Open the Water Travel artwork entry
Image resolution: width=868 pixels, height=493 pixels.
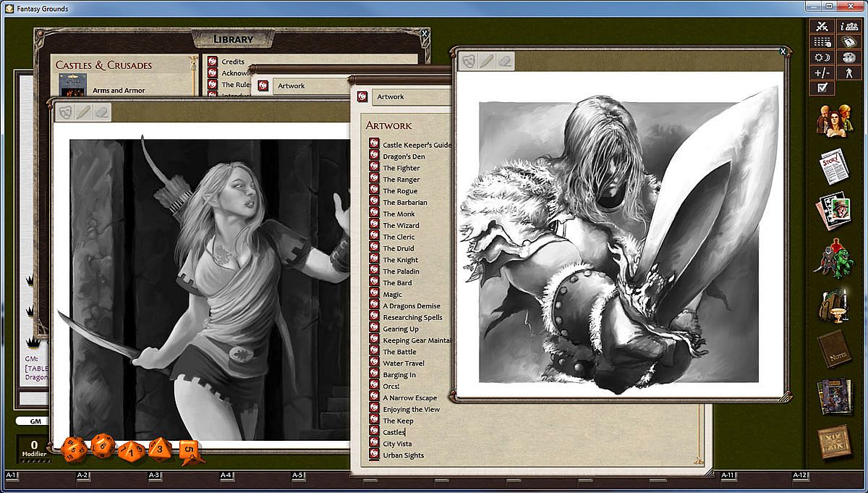point(403,363)
